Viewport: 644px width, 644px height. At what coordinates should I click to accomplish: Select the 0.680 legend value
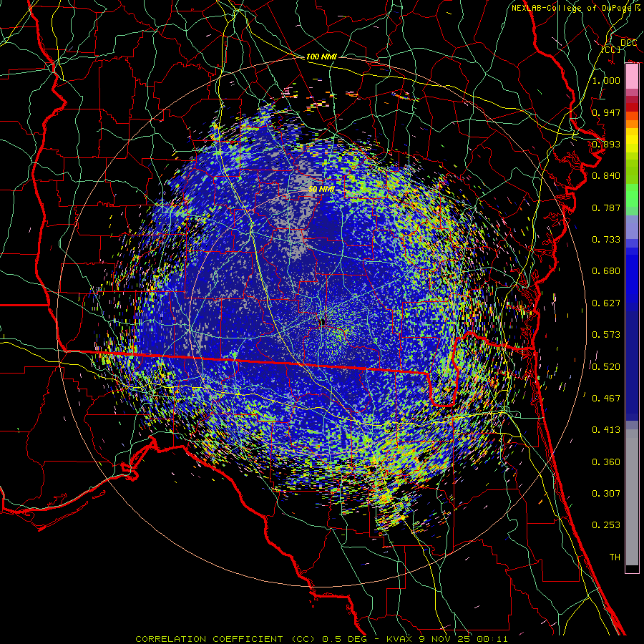606,270
